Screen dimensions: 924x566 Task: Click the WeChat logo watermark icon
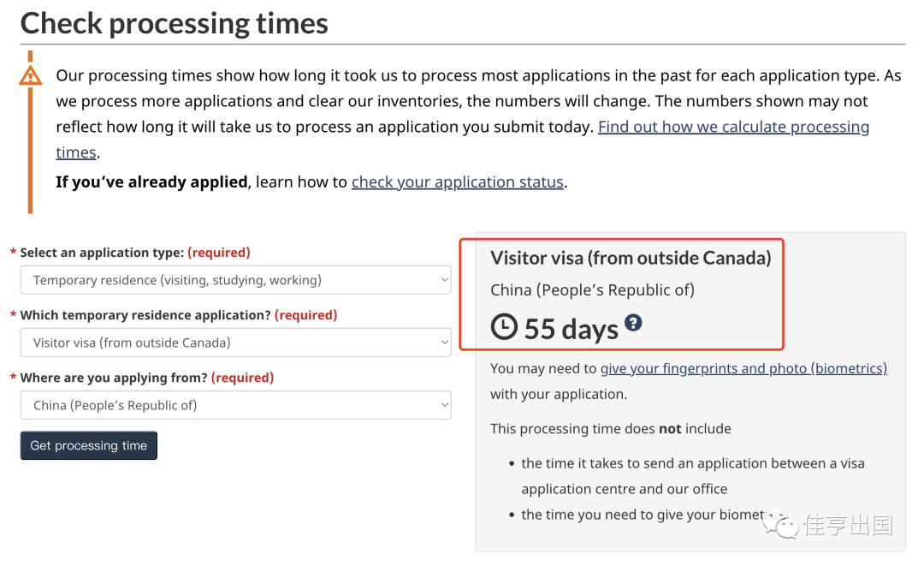(779, 523)
